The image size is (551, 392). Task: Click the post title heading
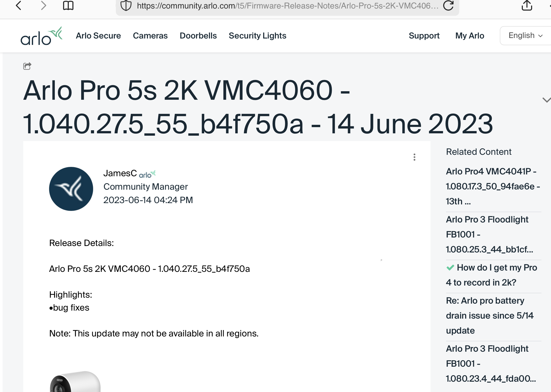tap(258, 107)
